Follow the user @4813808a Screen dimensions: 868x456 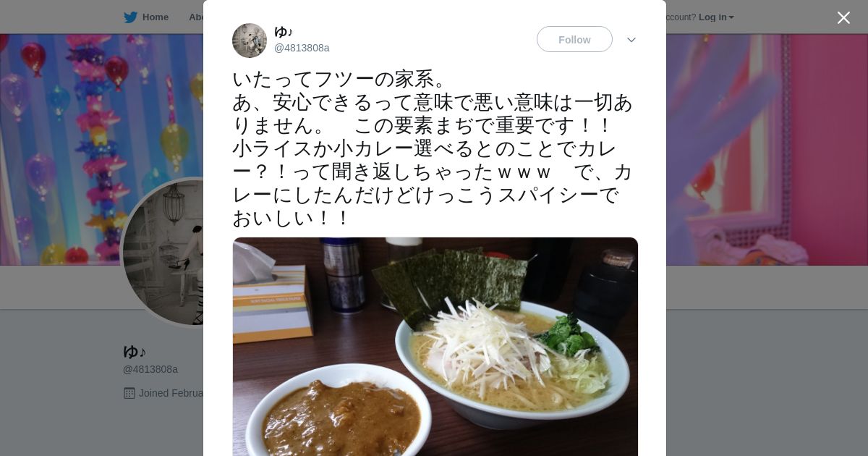click(x=574, y=39)
